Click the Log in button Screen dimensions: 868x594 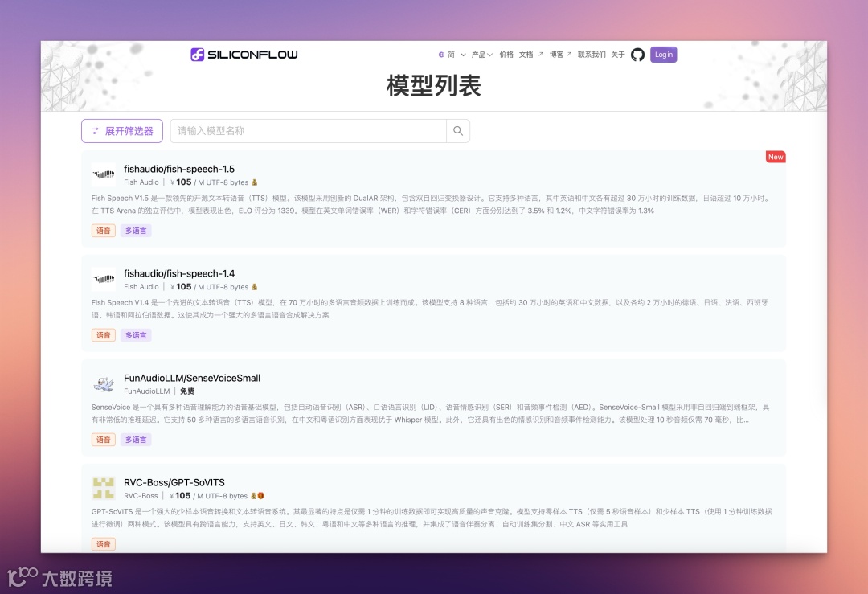(x=663, y=55)
